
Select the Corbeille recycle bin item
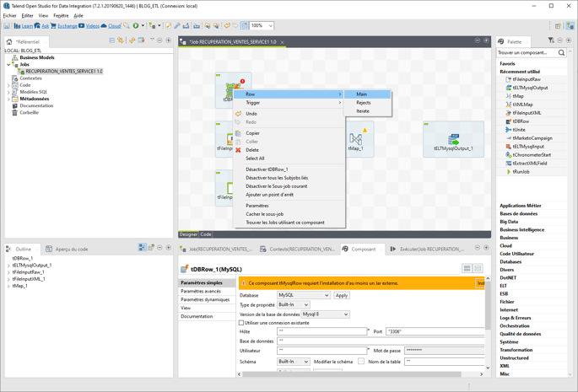(x=30, y=113)
